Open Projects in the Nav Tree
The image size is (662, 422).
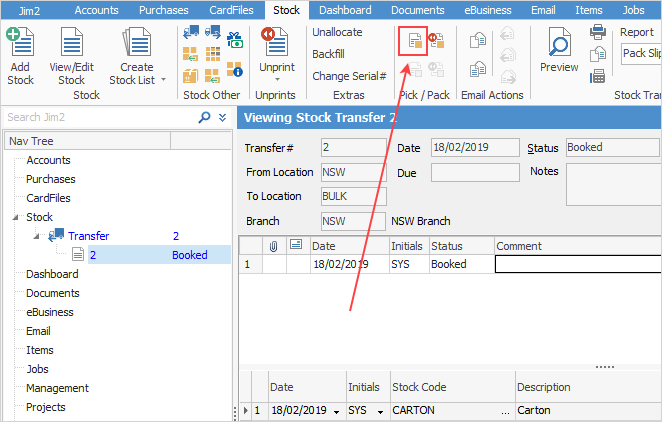(46, 407)
